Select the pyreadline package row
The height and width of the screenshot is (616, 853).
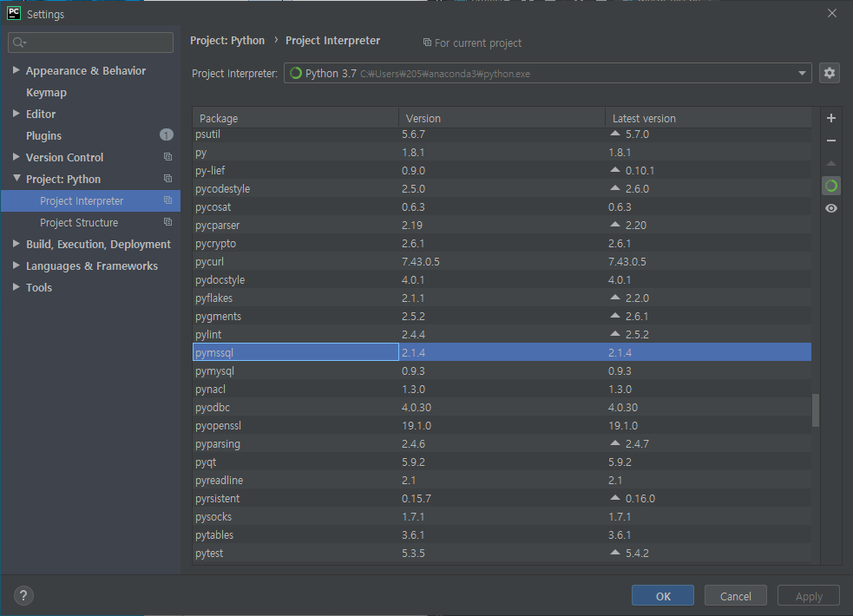pyautogui.click(x=502, y=480)
